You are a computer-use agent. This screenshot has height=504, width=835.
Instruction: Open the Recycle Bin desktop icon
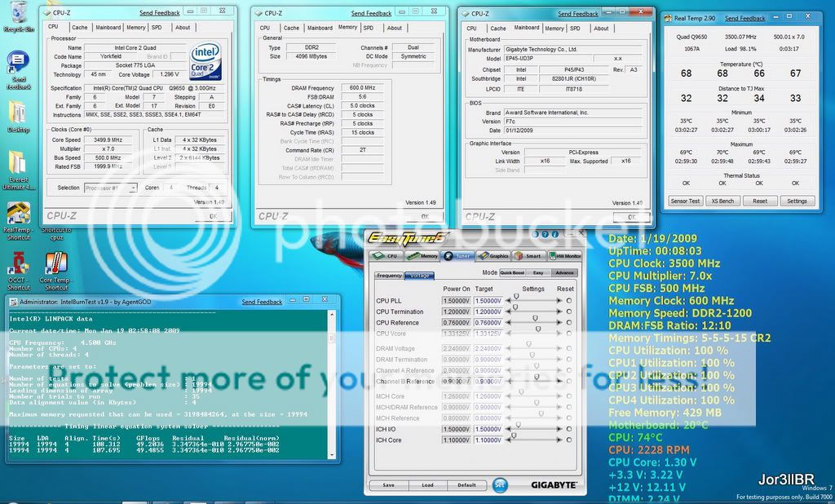[x=19, y=15]
